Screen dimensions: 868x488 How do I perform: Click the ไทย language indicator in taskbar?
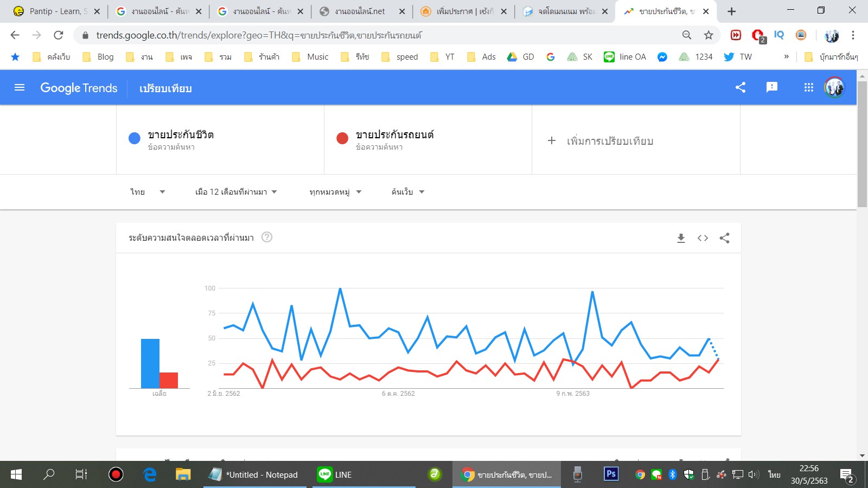[x=774, y=474]
